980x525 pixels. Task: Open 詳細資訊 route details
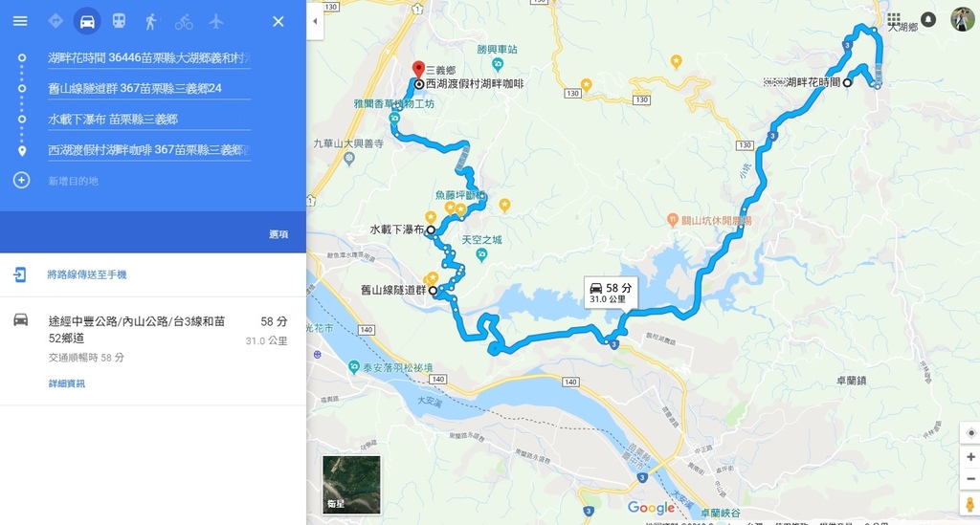pyautogui.click(x=67, y=383)
